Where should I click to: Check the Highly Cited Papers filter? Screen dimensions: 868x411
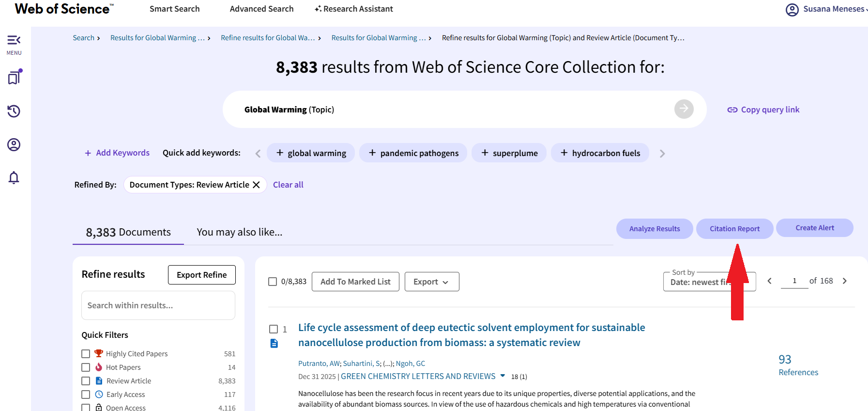(x=86, y=354)
